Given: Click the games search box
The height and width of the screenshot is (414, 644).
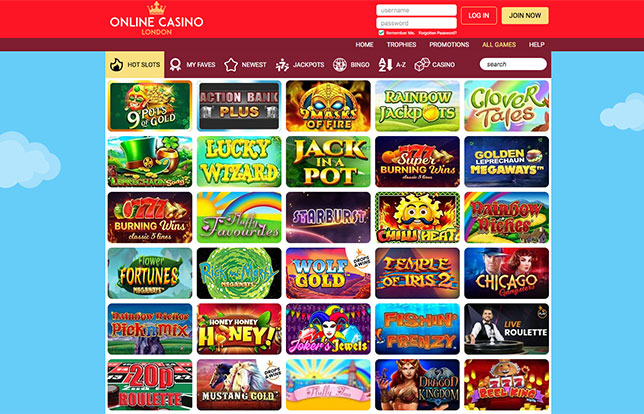Looking at the screenshot, I should click(x=513, y=64).
